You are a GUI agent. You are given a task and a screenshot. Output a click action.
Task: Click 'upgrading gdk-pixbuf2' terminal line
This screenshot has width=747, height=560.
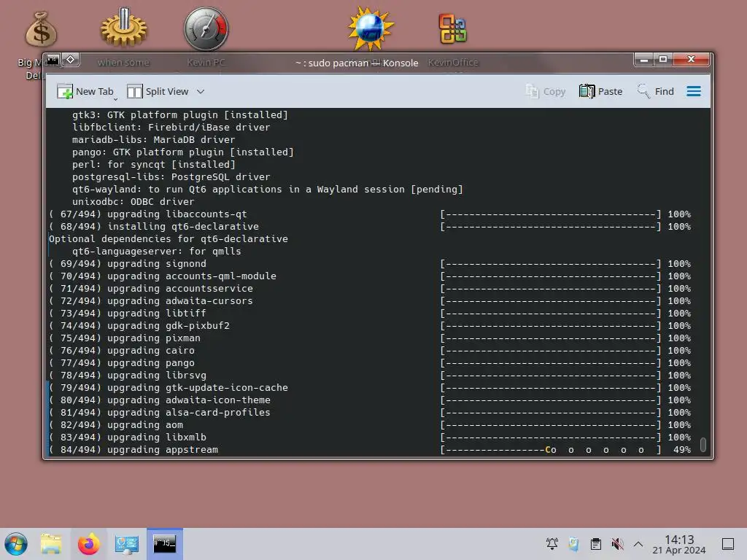click(x=169, y=326)
